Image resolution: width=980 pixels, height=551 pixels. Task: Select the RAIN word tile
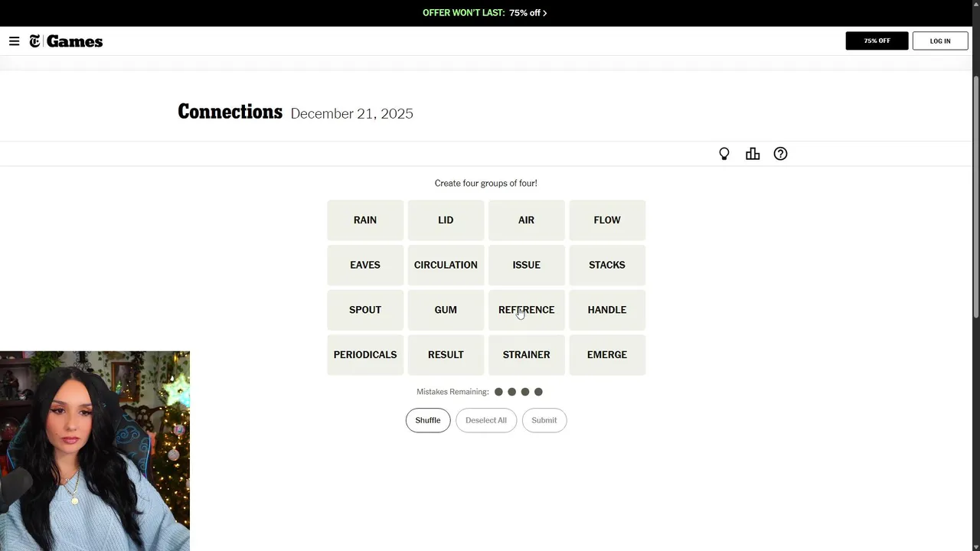(365, 220)
